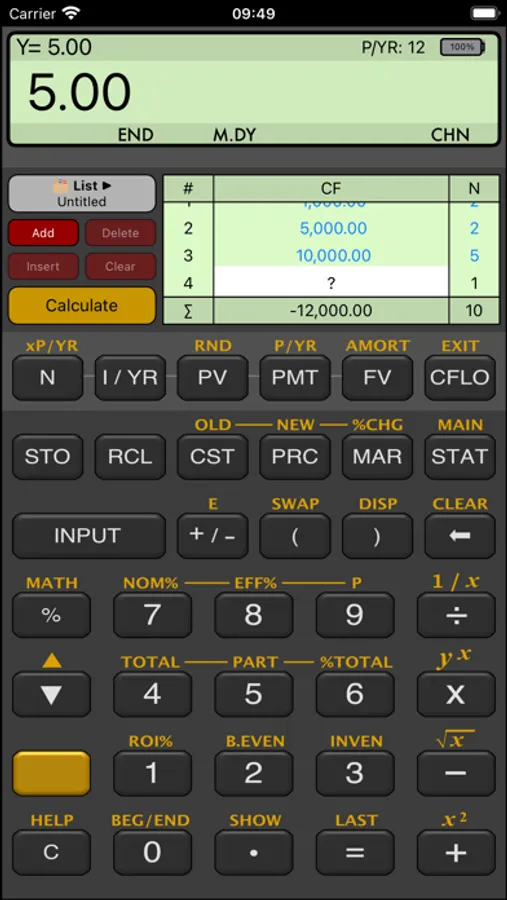Tap the decimal point key
Screen dimensions: 507x900
tap(254, 852)
